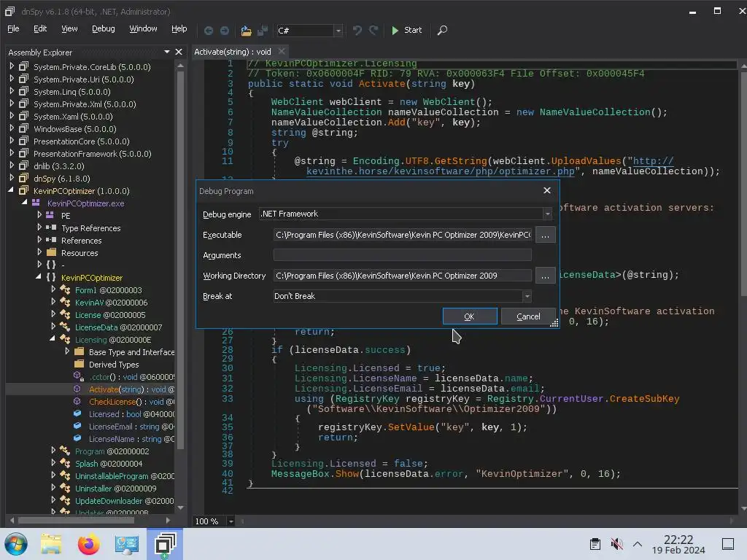Open the Window menu
This screenshot has width=747, height=560.
pyautogui.click(x=144, y=28)
